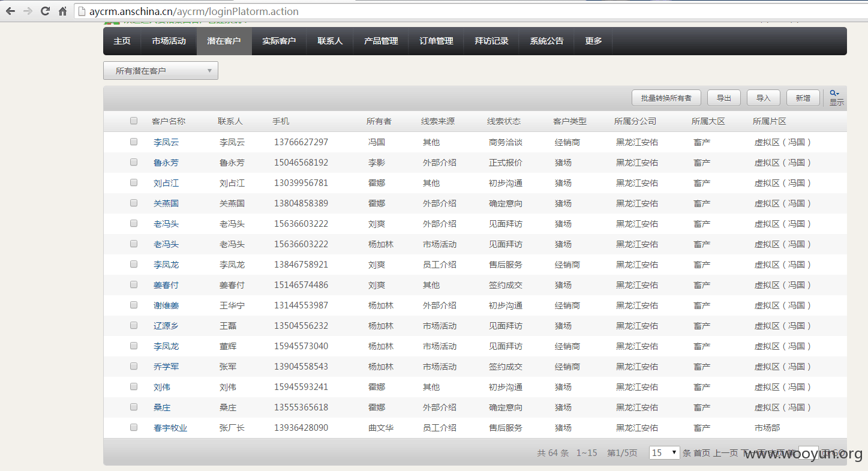The height and width of the screenshot is (471, 868).
Task: Go to 首页 first page link
Action: tap(702, 453)
